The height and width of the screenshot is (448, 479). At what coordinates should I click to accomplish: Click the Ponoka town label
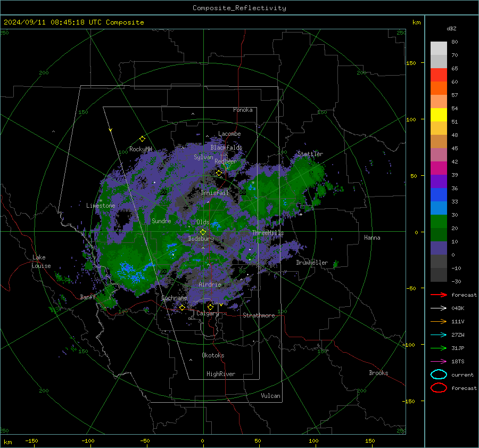click(x=243, y=110)
